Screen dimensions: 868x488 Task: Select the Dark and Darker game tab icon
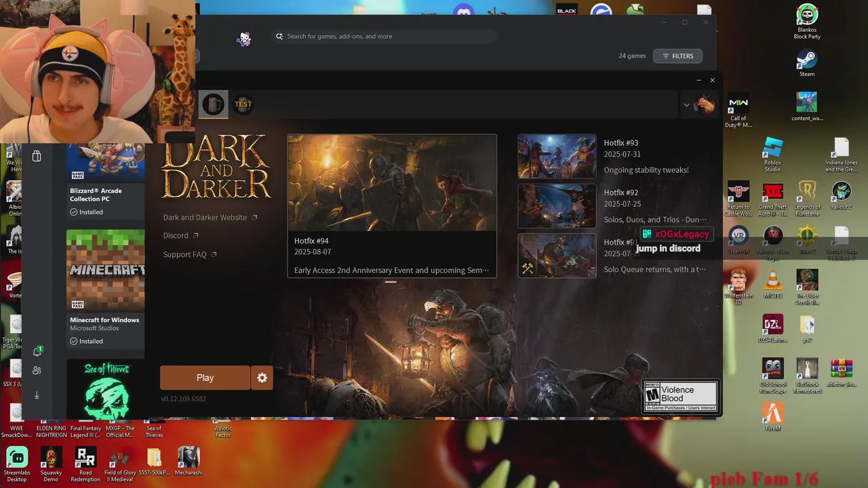coord(214,104)
